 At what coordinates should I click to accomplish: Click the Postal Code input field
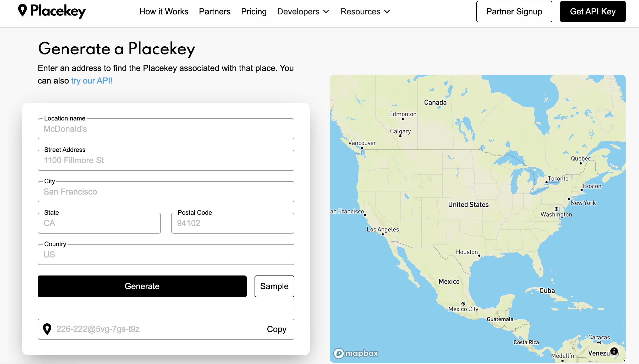coord(233,223)
